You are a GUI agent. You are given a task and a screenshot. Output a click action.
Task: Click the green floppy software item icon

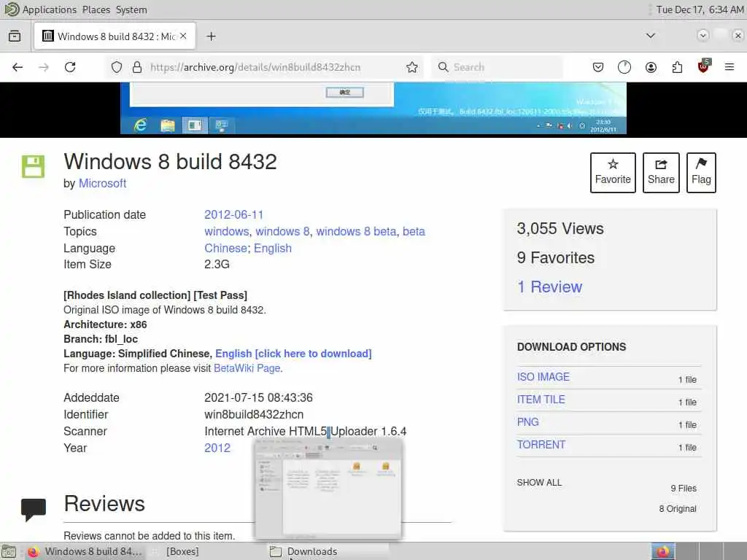tap(33, 167)
